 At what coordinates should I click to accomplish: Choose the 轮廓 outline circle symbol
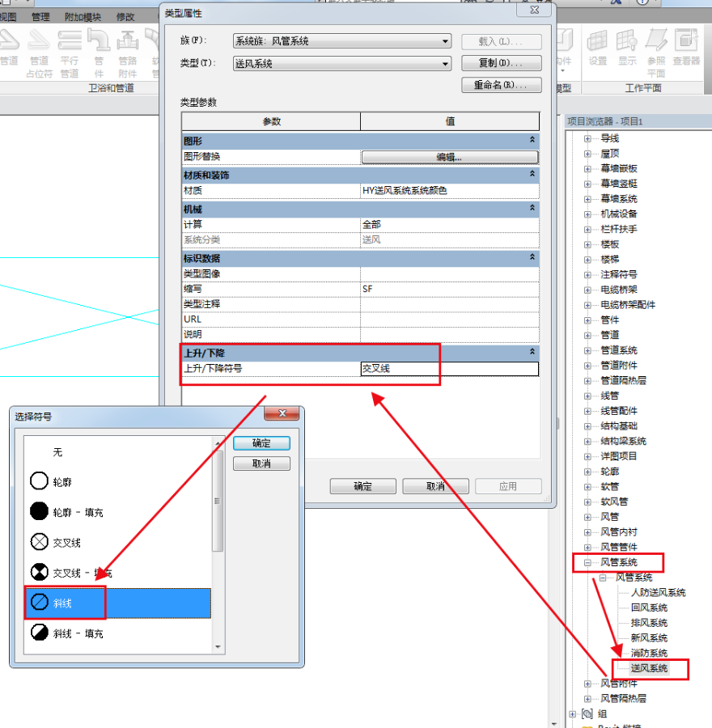[39, 482]
